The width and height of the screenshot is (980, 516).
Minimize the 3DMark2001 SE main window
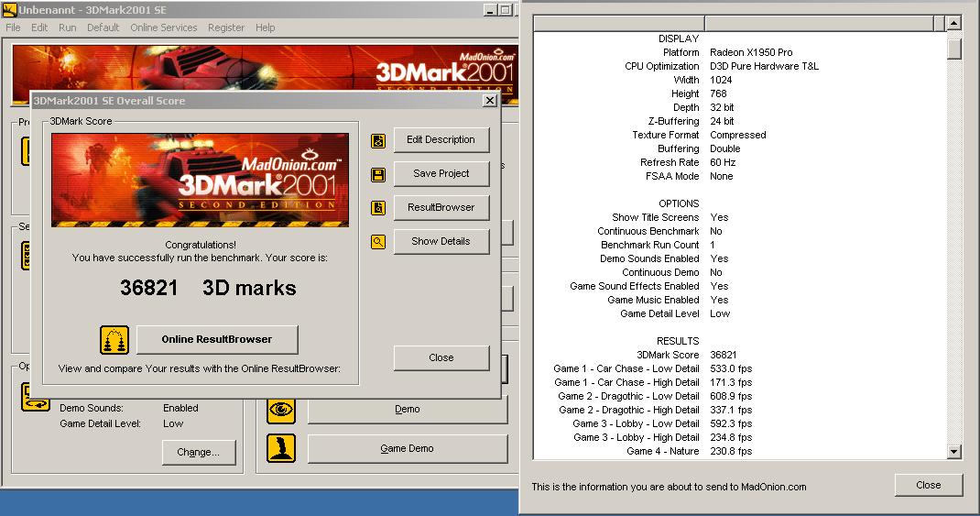click(x=490, y=10)
